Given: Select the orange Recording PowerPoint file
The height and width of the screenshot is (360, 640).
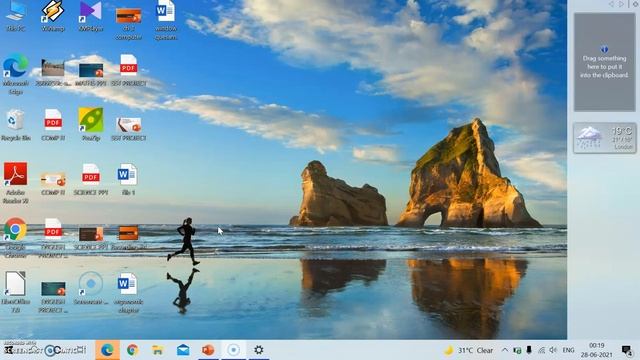Looking at the screenshot, I should coord(128,237).
